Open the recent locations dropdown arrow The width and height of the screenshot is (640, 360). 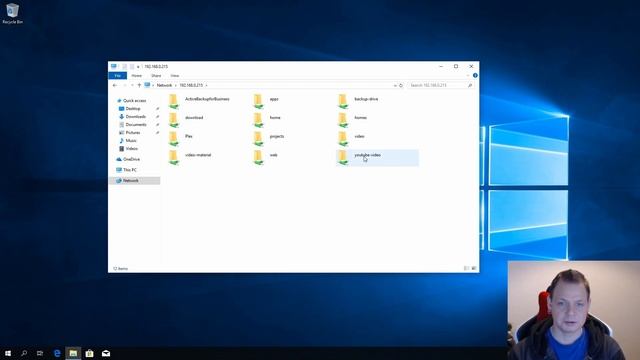pyautogui.click(x=132, y=85)
